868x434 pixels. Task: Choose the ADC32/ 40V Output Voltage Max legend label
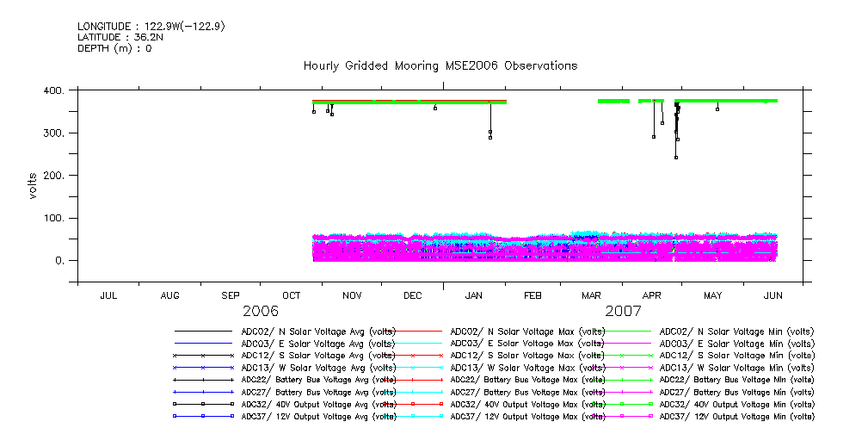[526, 404]
